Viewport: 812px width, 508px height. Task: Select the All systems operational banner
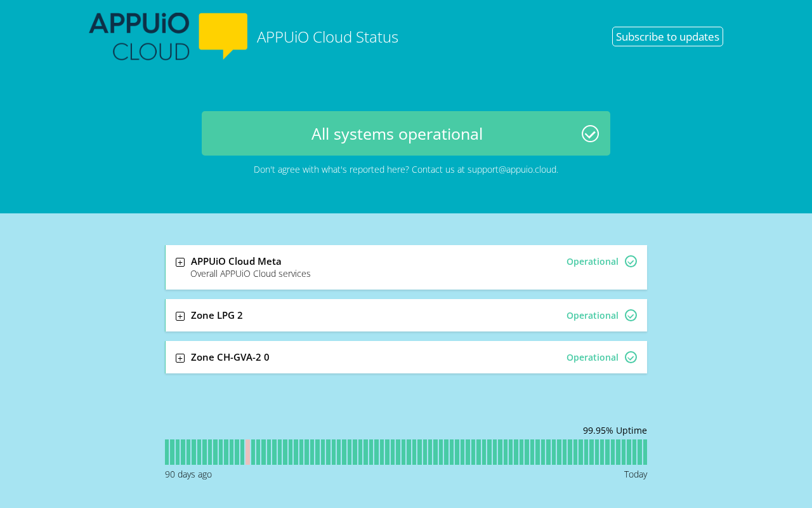(406, 133)
